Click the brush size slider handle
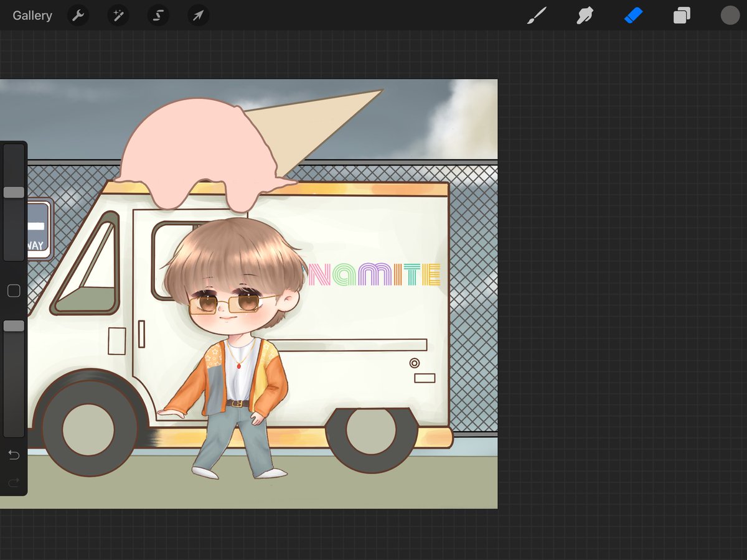The image size is (747, 560). click(x=14, y=192)
